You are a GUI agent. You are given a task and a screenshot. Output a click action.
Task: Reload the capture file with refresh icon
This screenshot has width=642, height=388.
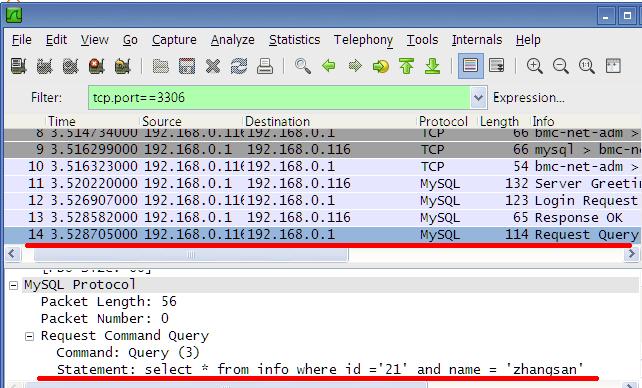click(239, 66)
